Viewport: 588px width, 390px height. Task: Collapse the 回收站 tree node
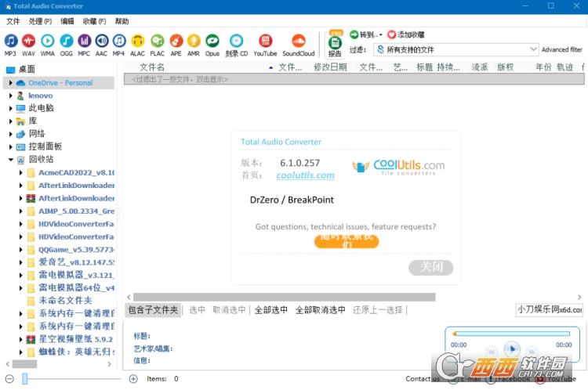tap(10, 159)
